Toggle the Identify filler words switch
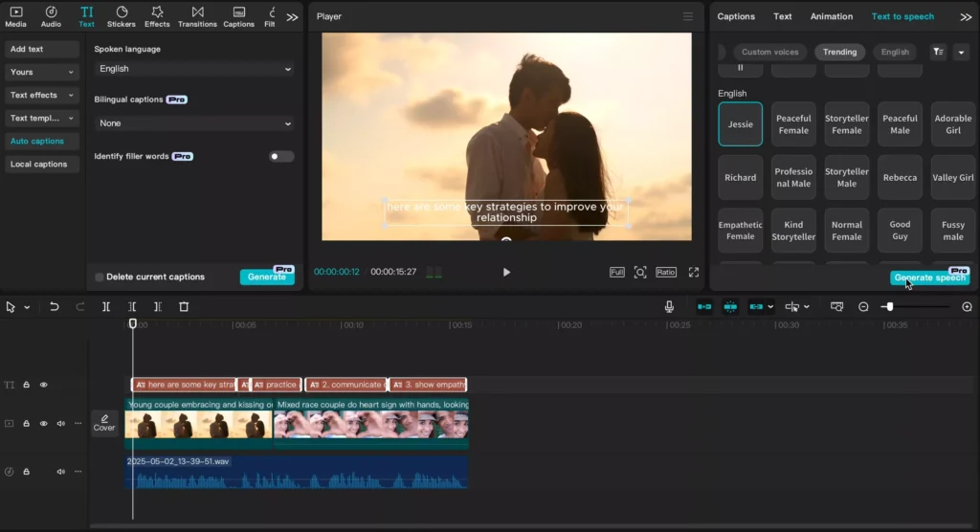This screenshot has width=980, height=532. (x=281, y=156)
